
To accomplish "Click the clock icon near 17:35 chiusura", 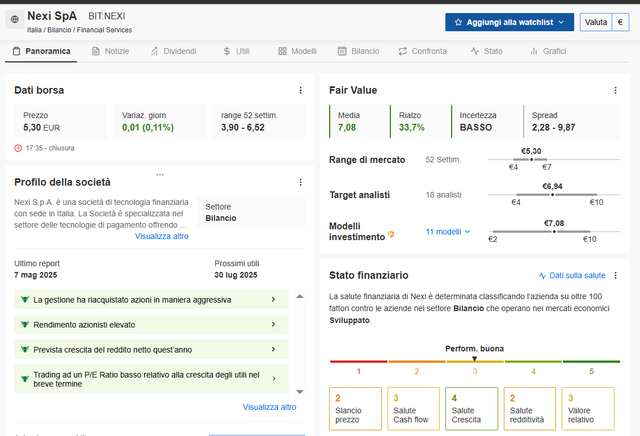I will click(18, 148).
